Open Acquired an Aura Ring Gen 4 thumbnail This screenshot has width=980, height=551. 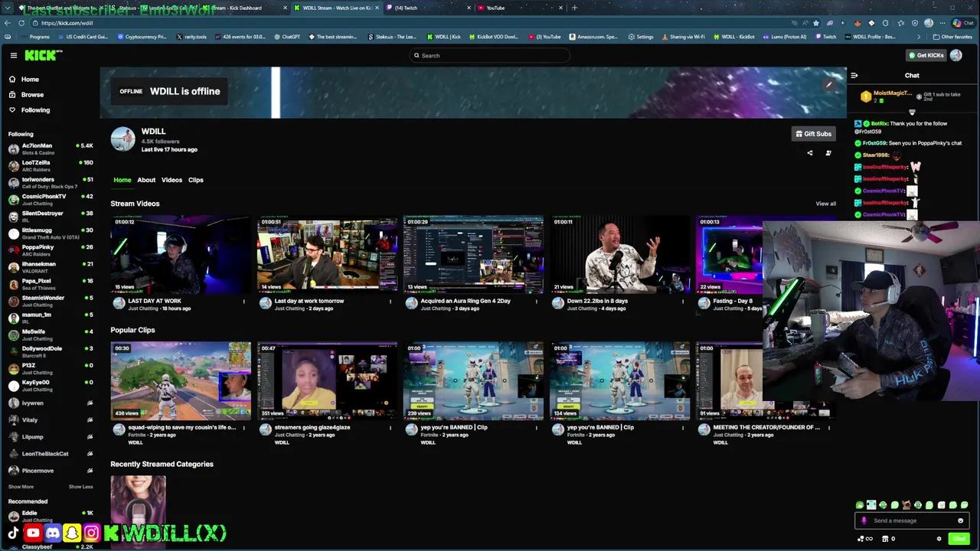[x=473, y=254]
